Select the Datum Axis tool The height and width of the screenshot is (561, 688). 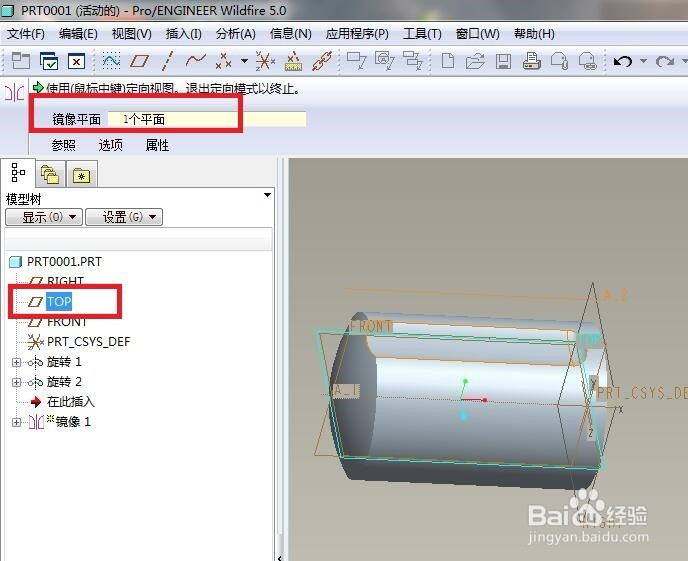pyautogui.click(x=167, y=61)
